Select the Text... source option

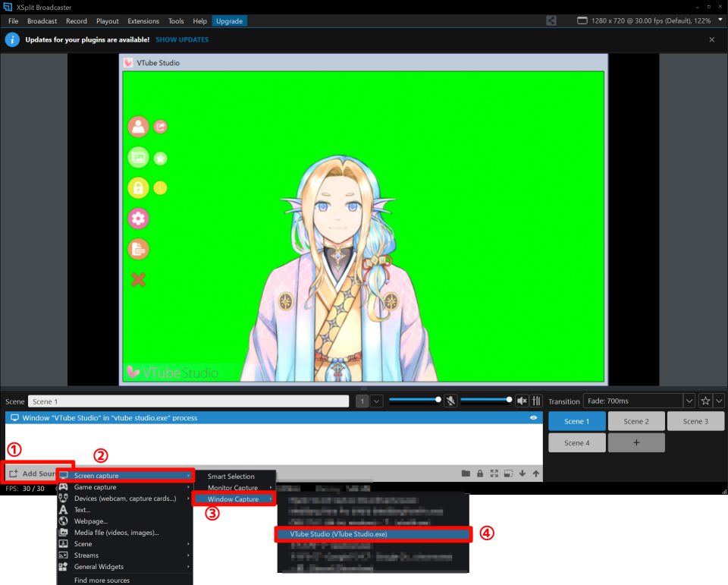[x=125, y=510]
